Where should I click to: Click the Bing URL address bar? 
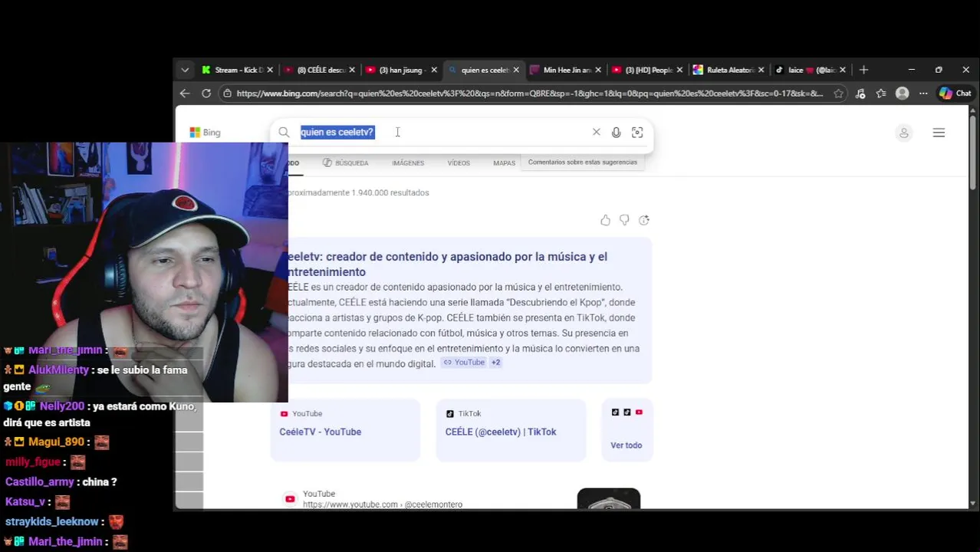click(529, 94)
